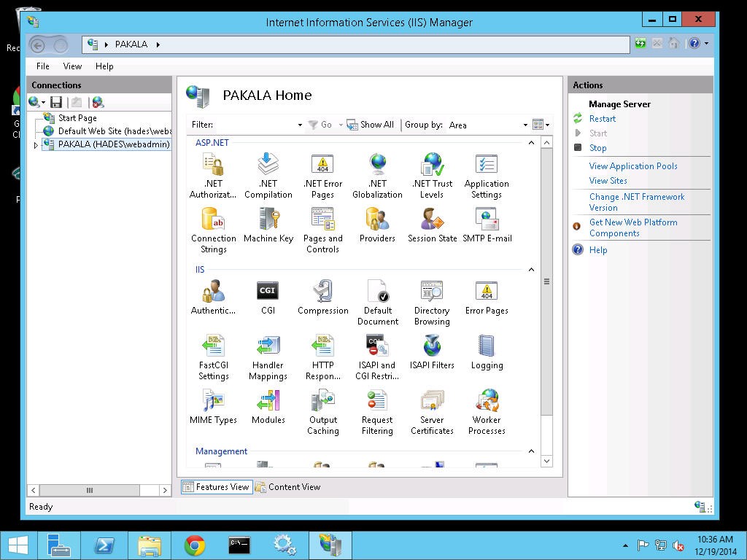Click Stop in Manage Server actions
Viewport: 747px width, 560px height.
coord(597,147)
